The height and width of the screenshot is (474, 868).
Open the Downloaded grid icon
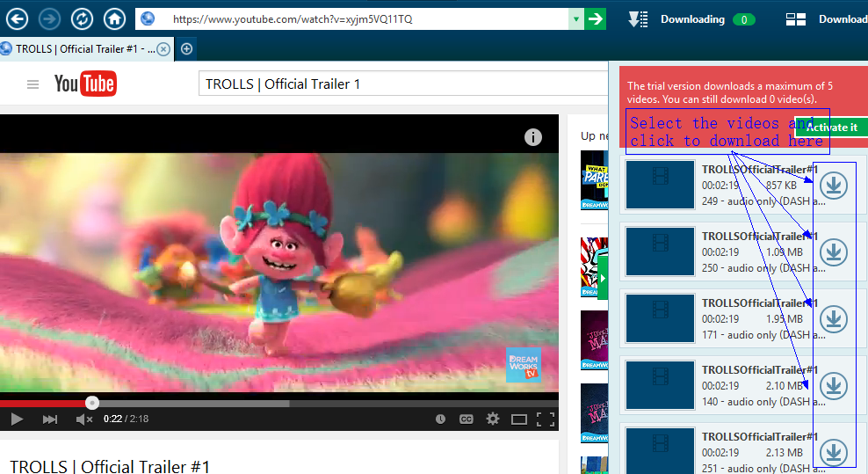pyautogui.click(x=795, y=19)
